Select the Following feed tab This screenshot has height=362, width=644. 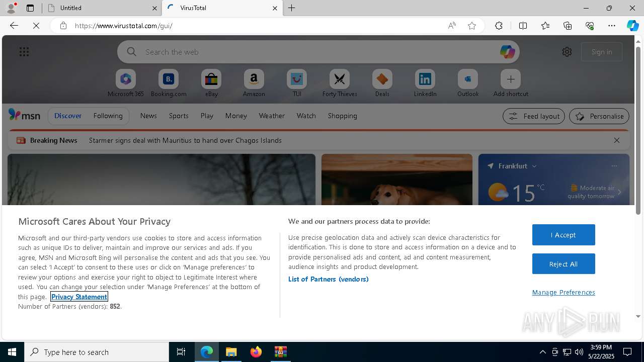(108, 116)
